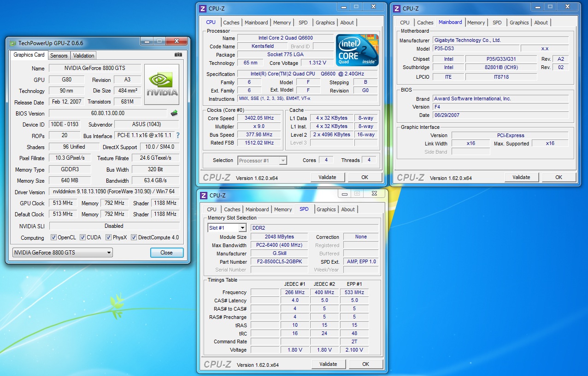
Task: Click the Core Voltage value 1.312 V
Action: (317, 63)
